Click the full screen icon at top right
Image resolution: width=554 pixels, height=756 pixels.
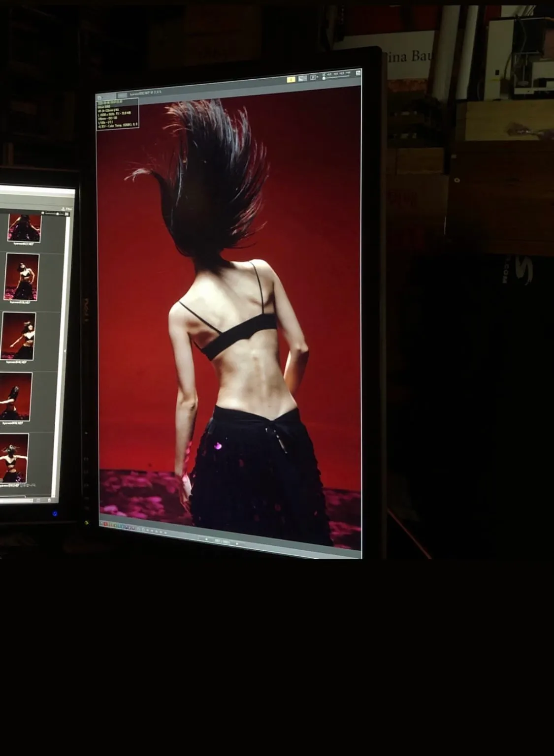click(x=358, y=73)
